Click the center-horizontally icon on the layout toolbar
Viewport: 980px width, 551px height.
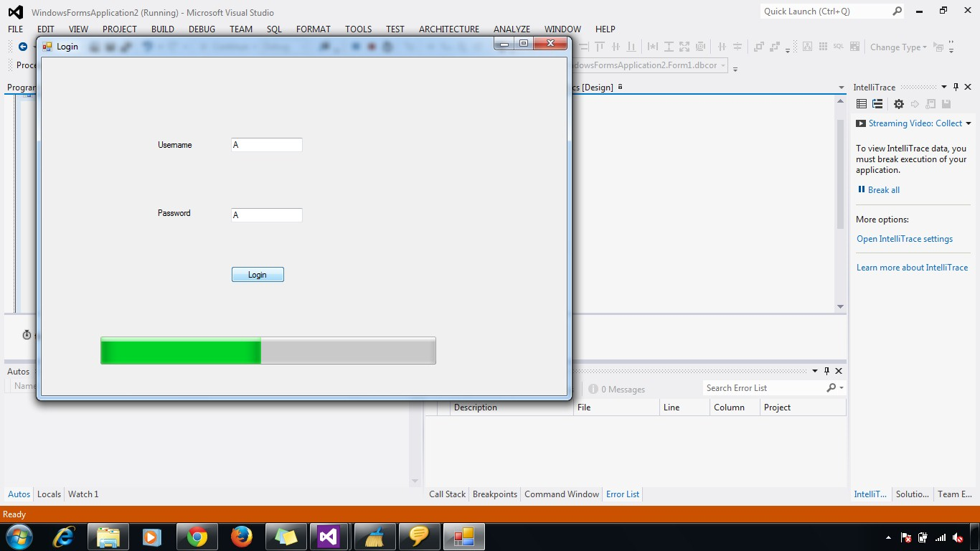pyautogui.click(x=722, y=47)
